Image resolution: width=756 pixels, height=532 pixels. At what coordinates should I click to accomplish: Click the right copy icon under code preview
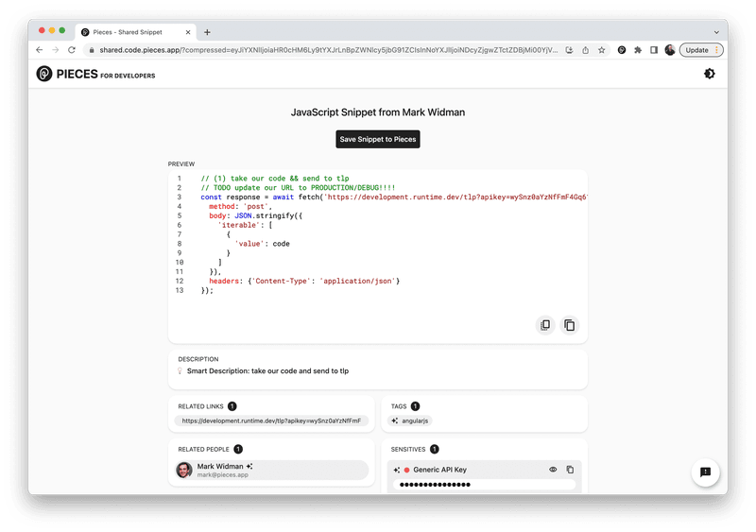coord(569,325)
